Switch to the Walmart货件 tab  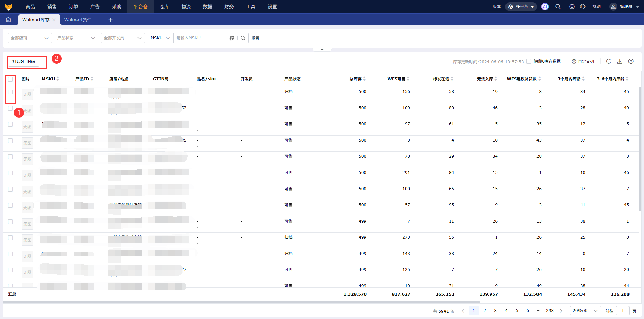[x=78, y=20]
